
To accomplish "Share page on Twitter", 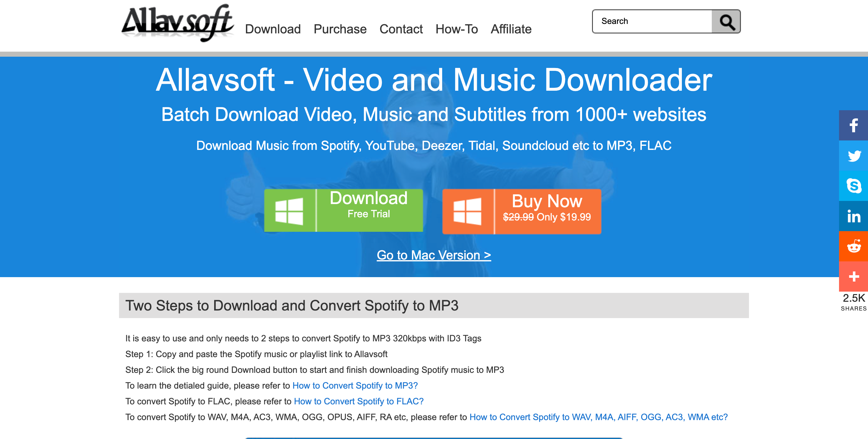I will (854, 156).
